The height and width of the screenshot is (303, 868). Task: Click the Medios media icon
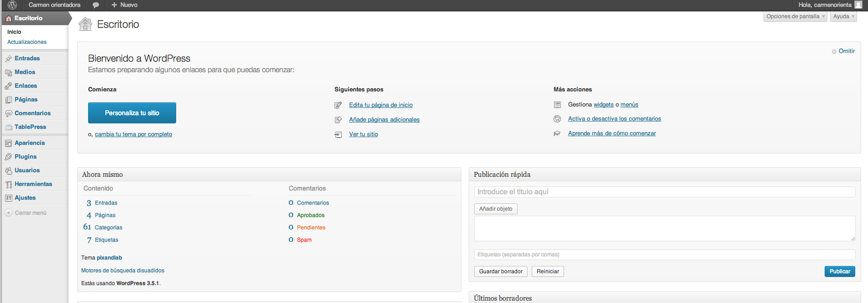(9, 72)
